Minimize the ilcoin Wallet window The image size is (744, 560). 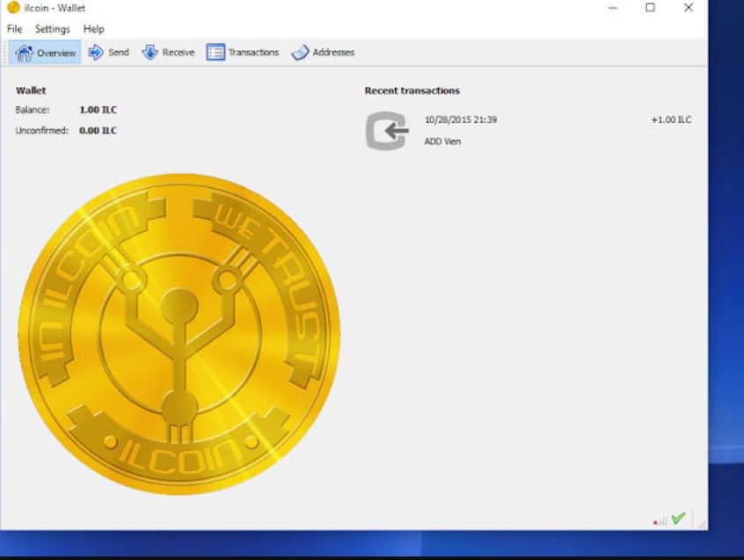(613, 8)
